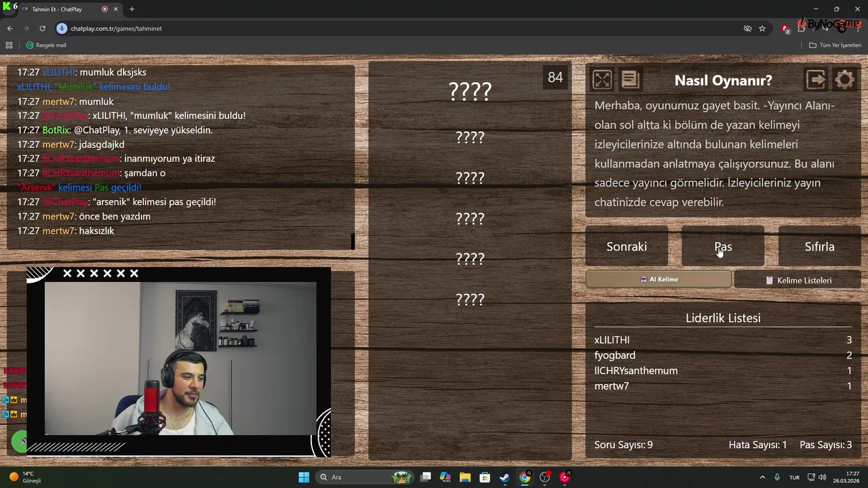
Task: Open OBS Studio from the taskbar
Action: (545, 477)
